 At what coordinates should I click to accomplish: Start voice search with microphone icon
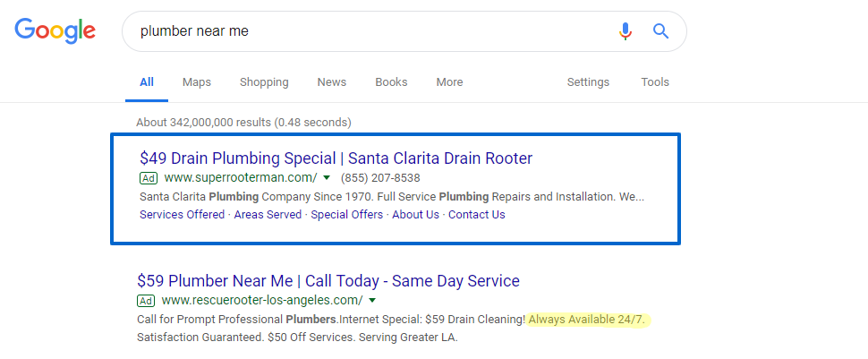pyautogui.click(x=625, y=31)
